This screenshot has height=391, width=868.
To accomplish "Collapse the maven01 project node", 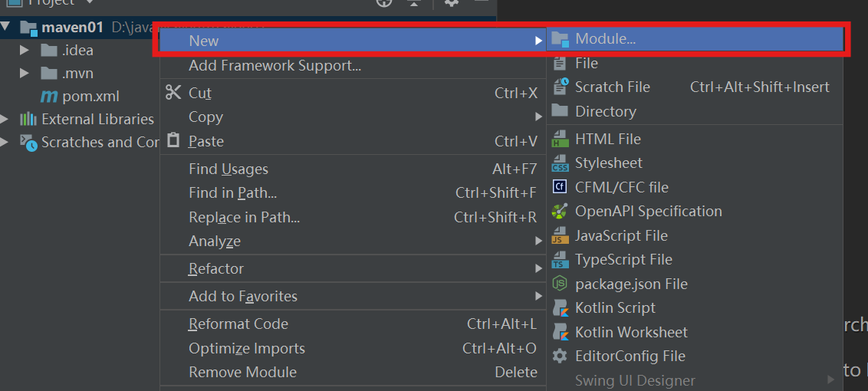I will pos(5,28).
